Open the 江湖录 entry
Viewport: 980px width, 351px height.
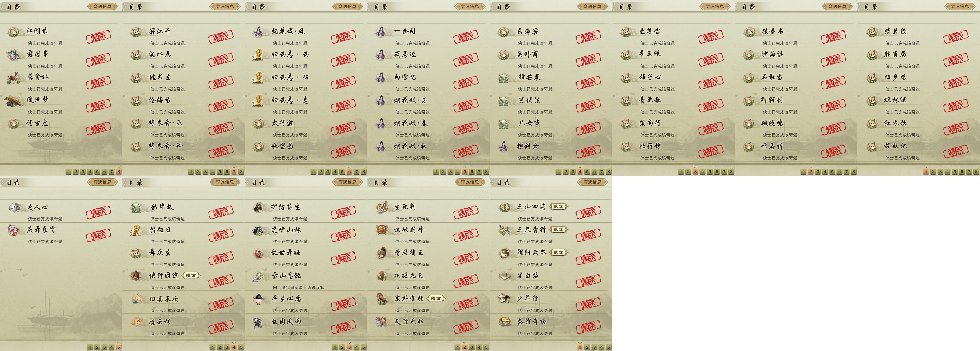point(61,36)
